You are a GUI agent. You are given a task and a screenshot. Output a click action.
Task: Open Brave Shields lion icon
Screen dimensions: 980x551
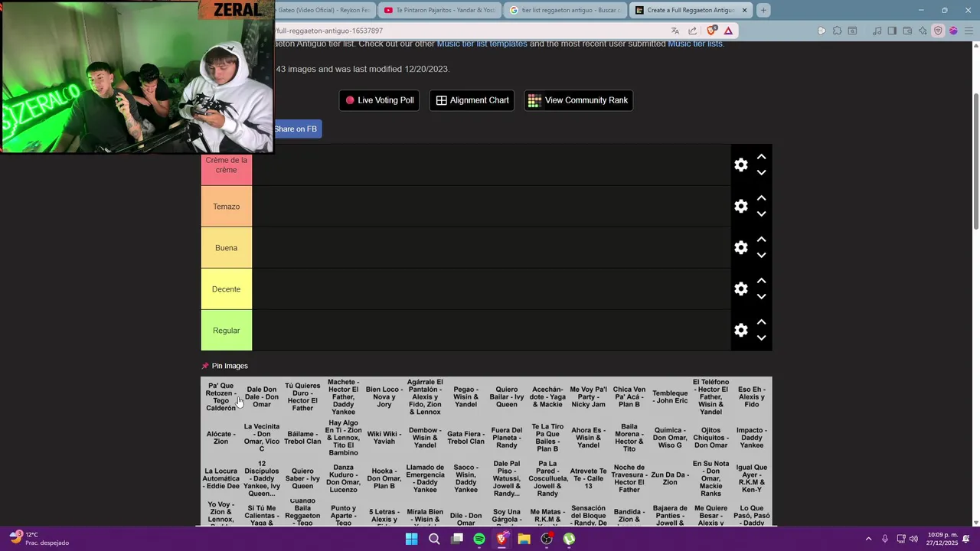point(711,31)
